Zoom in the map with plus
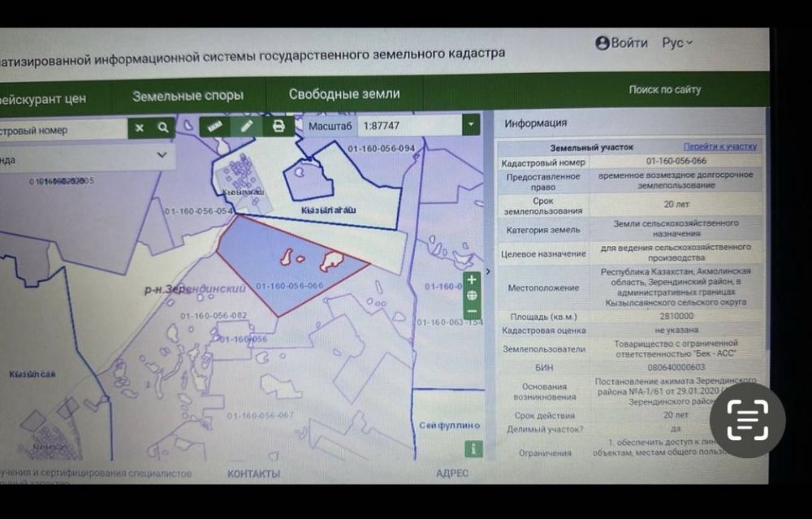Screen dimensions: 812x519 tap(472, 279)
